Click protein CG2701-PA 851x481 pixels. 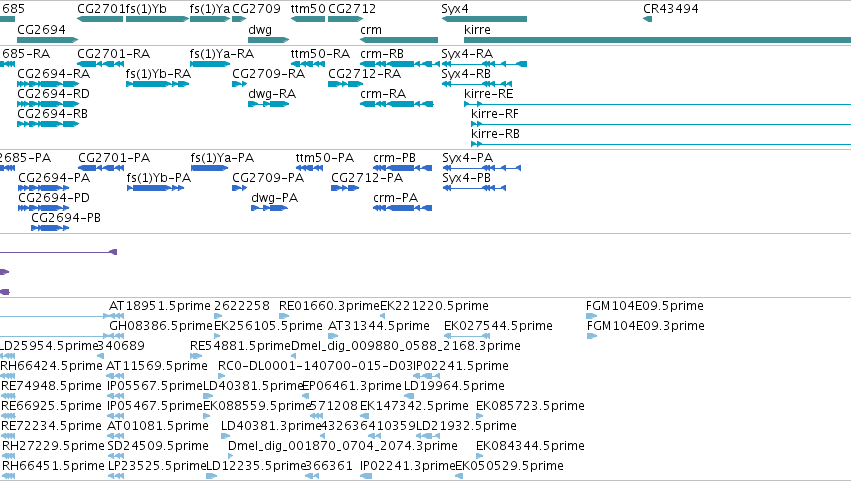coord(101,168)
